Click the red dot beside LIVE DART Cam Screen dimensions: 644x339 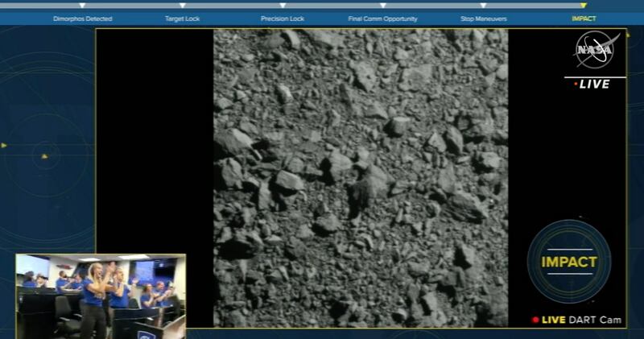coord(535,320)
